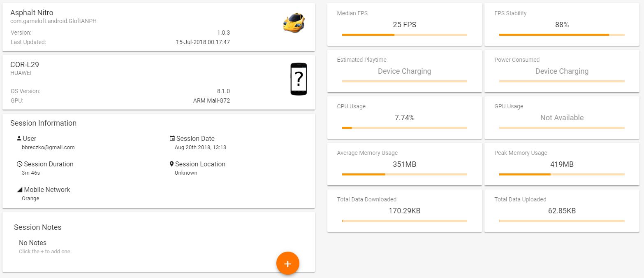Viewport: 644px width, 278px height.
Task: Click the Session Duration clock icon
Action: coord(19,164)
